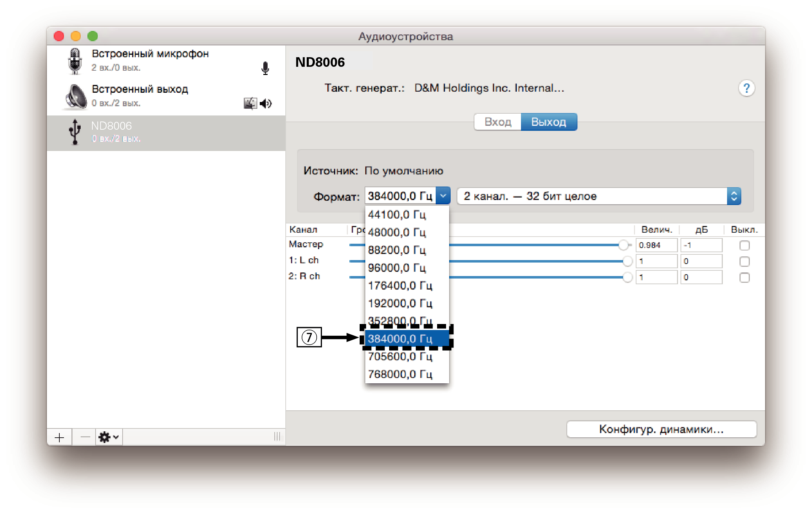Choose 44100,0 Гц sample rate
Image resolution: width=812 pixels, height=513 pixels.
(407, 215)
